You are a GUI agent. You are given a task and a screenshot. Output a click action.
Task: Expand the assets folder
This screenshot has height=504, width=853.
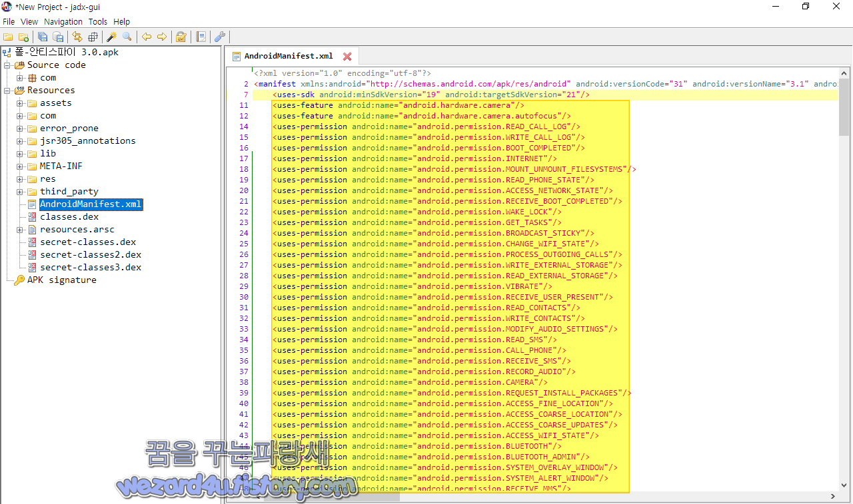click(x=21, y=103)
